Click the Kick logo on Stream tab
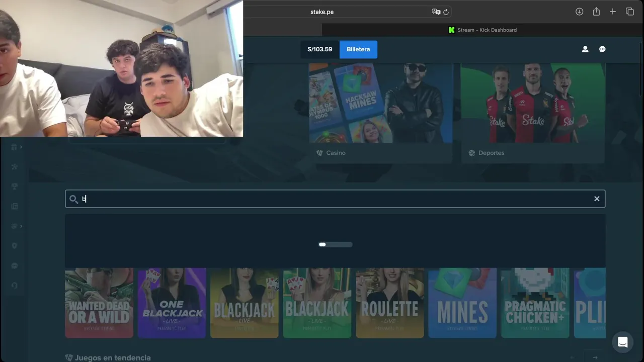 tap(451, 30)
